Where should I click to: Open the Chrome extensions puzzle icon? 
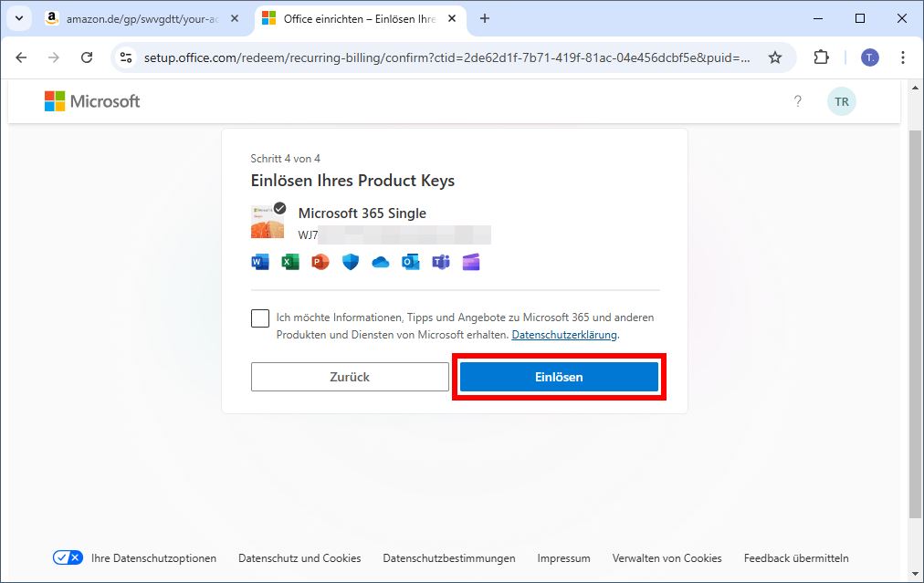pyautogui.click(x=821, y=57)
